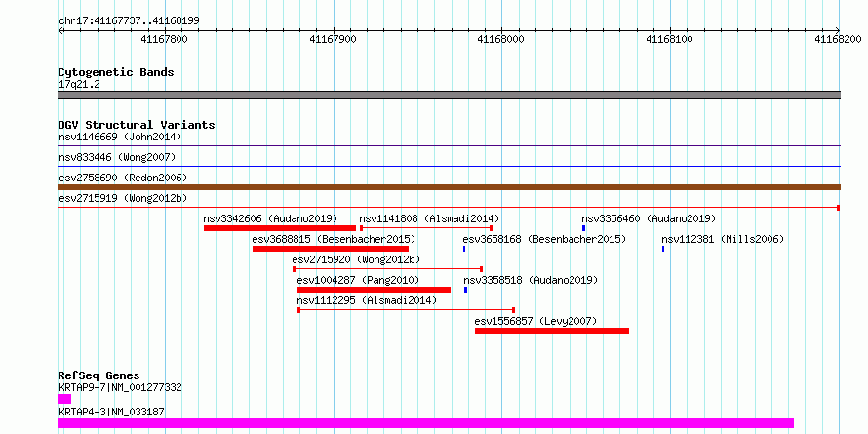Click the blue nsv833446 variant line
The image size is (868, 434).
click(449, 166)
